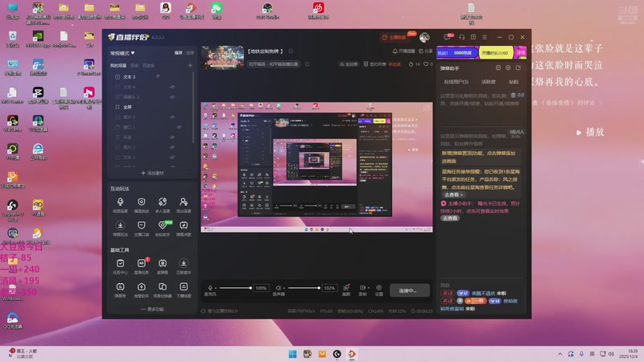Toggle visibility of 文本 4 source
The height and width of the screenshot is (362, 644).
tap(172, 87)
